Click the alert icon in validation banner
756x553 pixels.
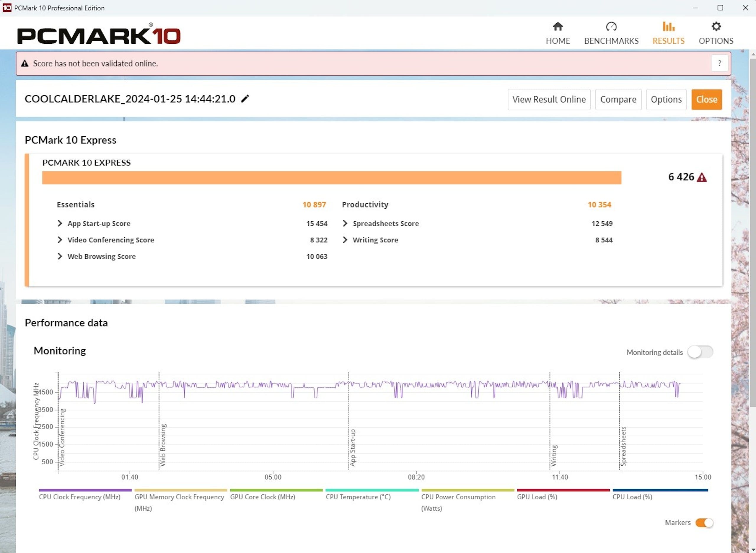click(x=25, y=63)
